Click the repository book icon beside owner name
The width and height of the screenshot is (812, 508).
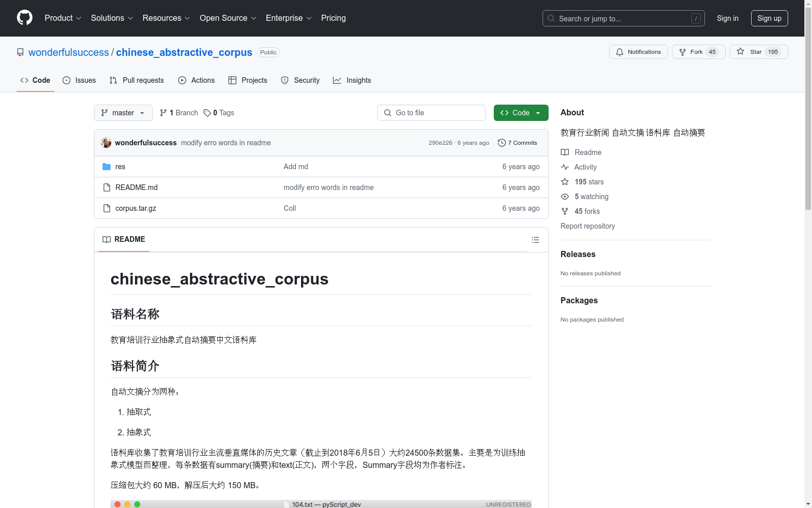[x=20, y=52]
